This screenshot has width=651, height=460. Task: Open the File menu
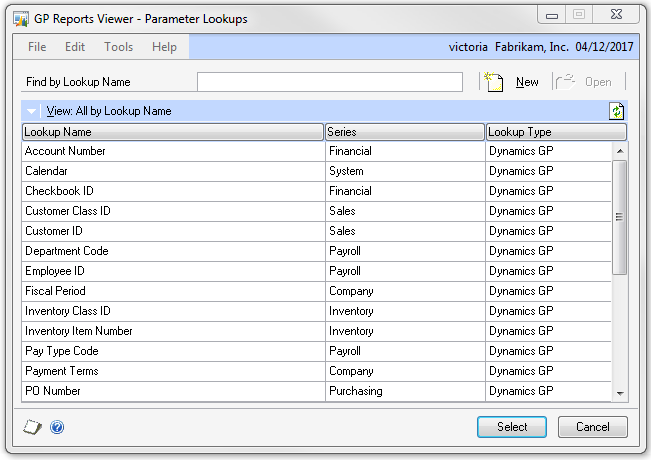(x=37, y=47)
